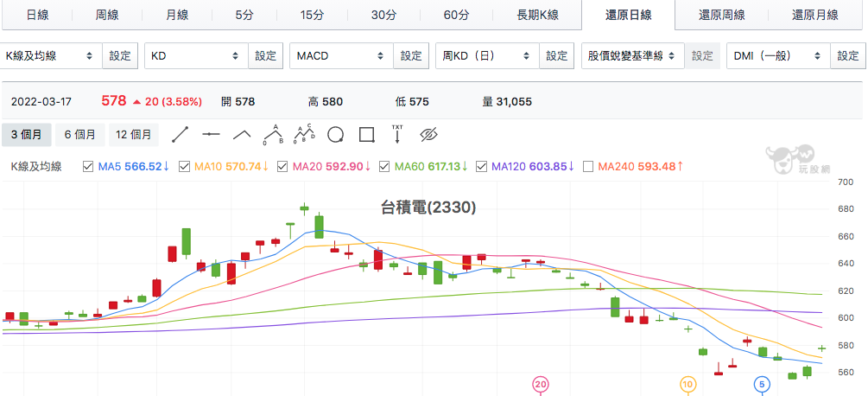Select the 12 個月 time range

(133, 135)
